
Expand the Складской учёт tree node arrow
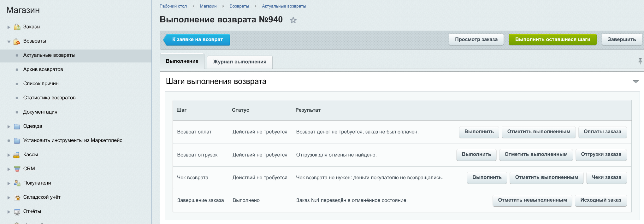click(x=9, y=197)
